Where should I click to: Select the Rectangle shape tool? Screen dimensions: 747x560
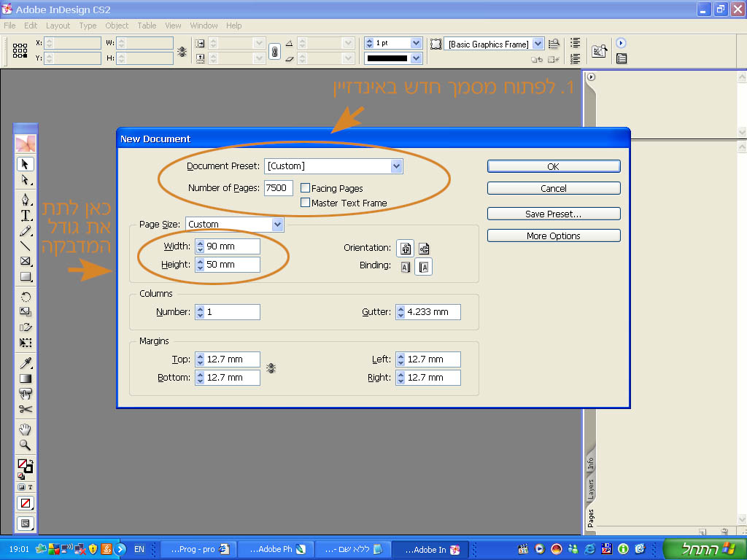[x=26, y=276]
